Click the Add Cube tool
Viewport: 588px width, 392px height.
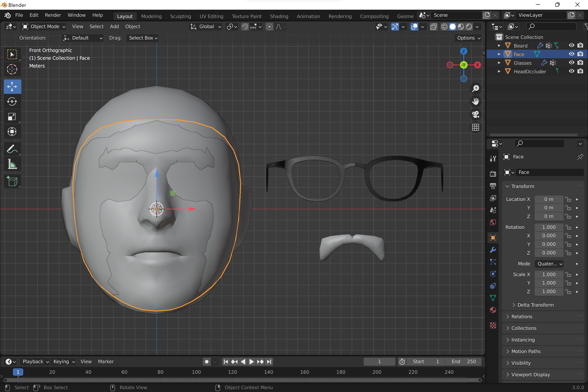(12, 181)
